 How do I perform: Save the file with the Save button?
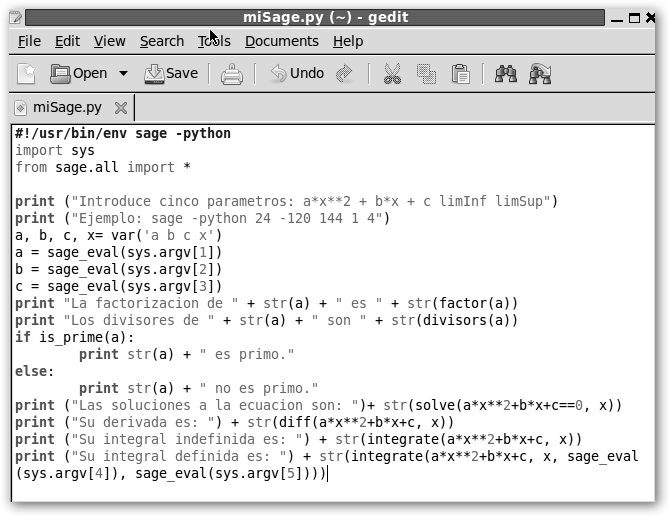[x=171, y=73]
